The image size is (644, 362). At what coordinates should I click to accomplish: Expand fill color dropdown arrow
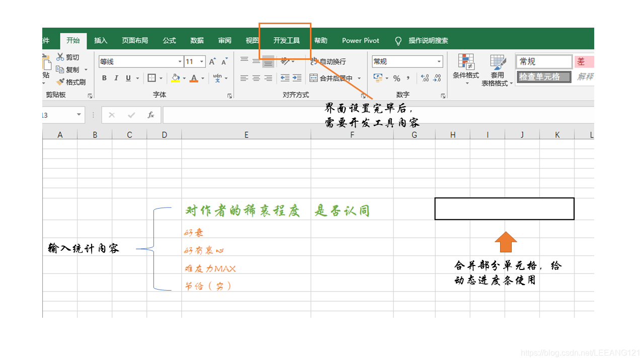coord(184,78)
